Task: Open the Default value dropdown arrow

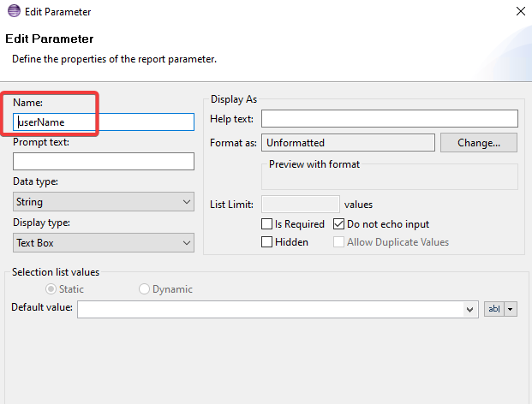Action: coord(470,309)
